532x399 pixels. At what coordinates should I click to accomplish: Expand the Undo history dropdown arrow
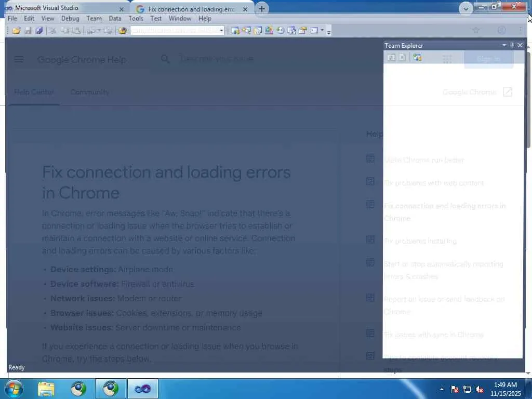[99, 31]
